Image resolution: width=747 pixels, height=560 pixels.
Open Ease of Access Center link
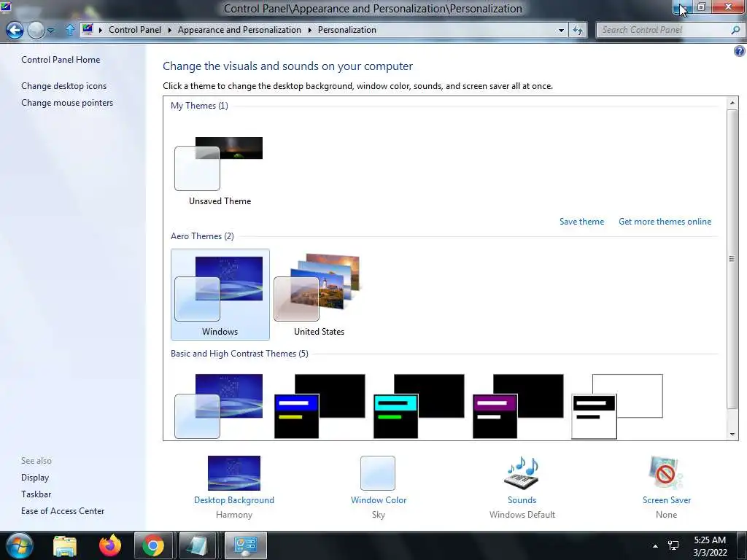(63, 511)
